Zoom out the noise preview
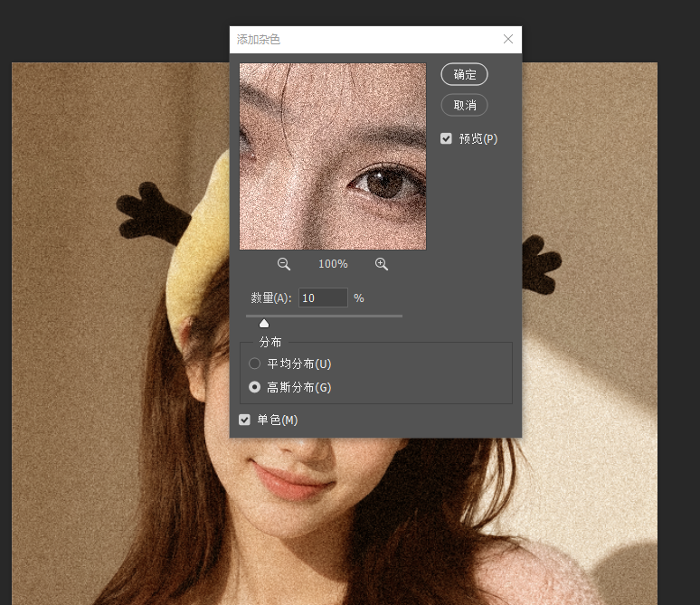The width and height of the screenshot is (700, 605). click(x=283, y=264)
